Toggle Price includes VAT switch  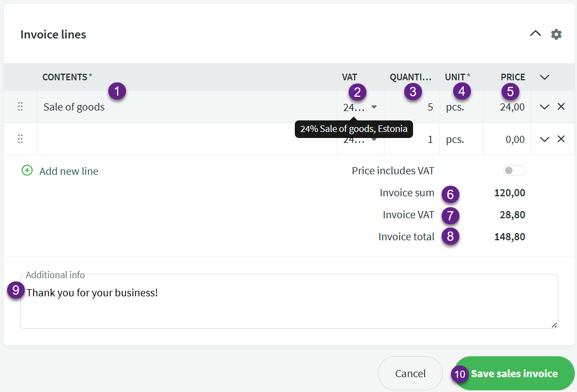click(514, 170)
